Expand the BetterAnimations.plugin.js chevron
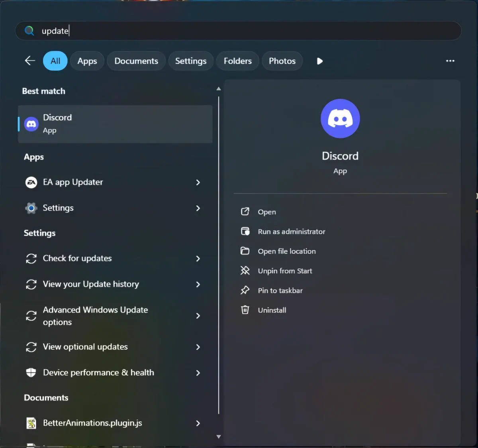 [x=198, y=423]
